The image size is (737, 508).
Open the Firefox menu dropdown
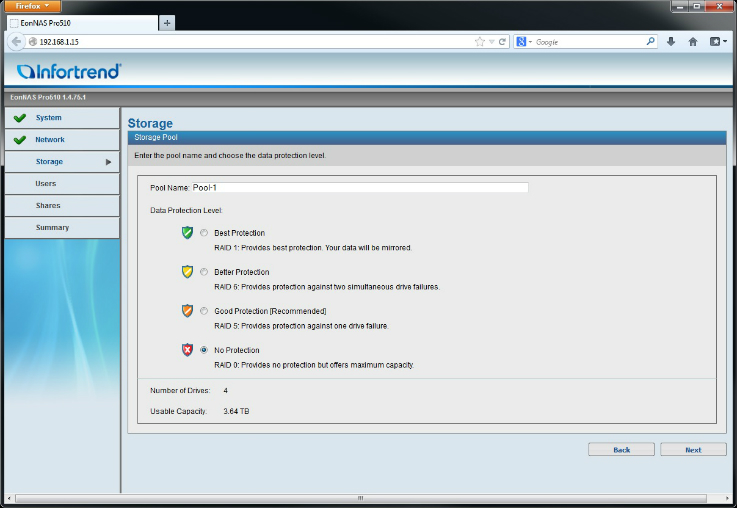(x=32, y=6)
